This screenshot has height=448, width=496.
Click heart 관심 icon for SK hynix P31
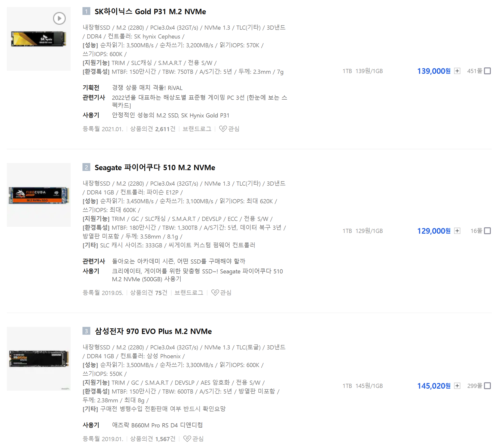click(223, 129)
